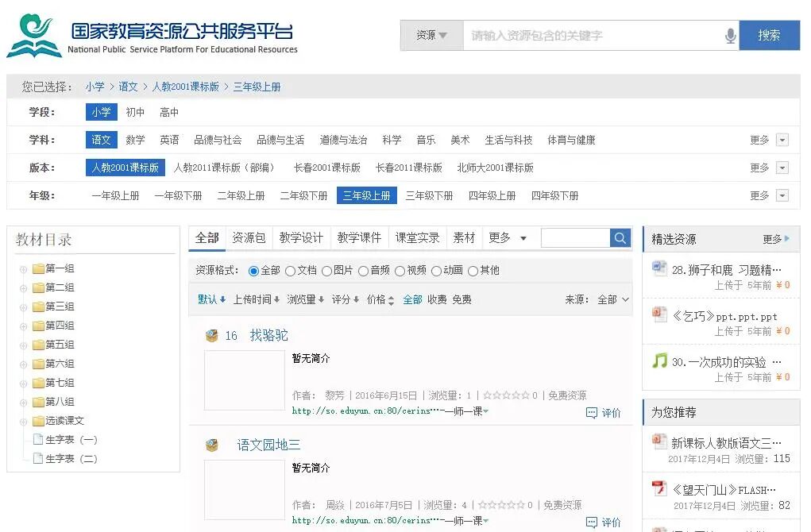Expand the 学科 row 更多 dropdown
Image resolution: width=811 pixels, height=532 pixels.
click(782, 140)
